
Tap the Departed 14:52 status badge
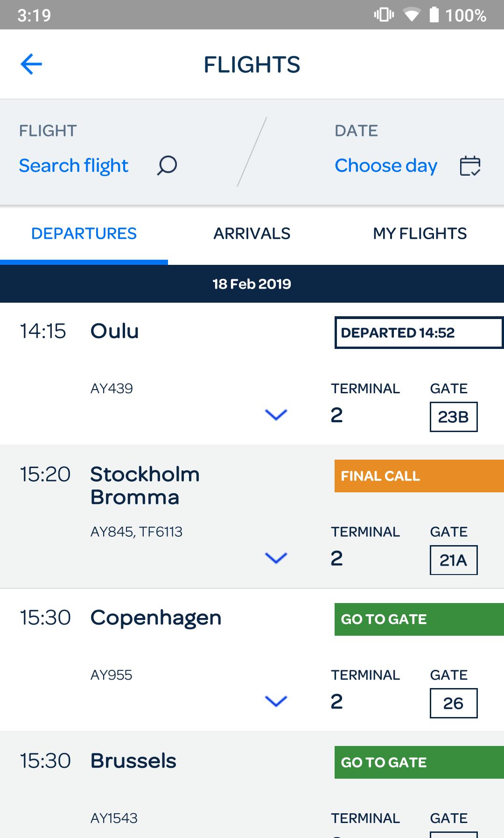point(419,333)
